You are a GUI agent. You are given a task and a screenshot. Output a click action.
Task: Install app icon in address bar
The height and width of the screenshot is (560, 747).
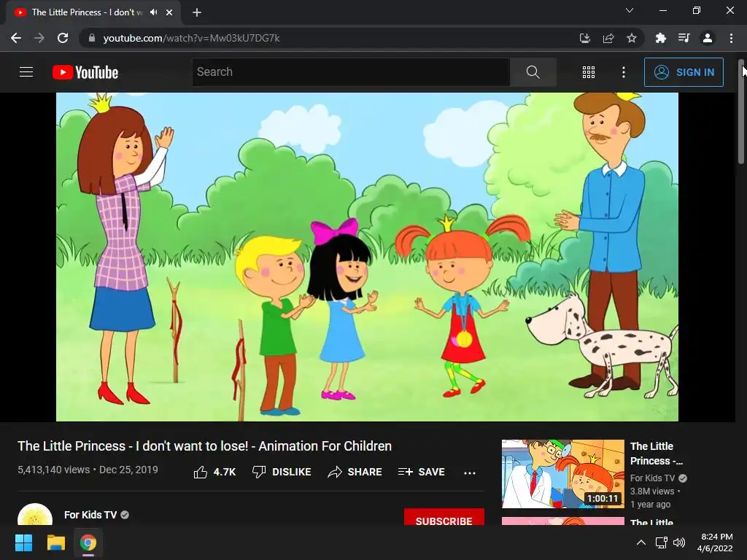(584, 38)
